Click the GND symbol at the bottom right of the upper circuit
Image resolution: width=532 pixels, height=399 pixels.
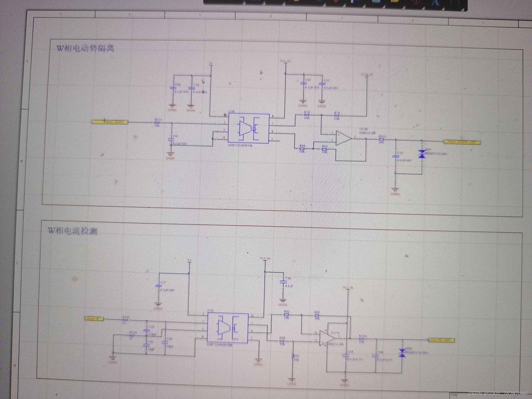pyautogui.click(x=395, y=190)
